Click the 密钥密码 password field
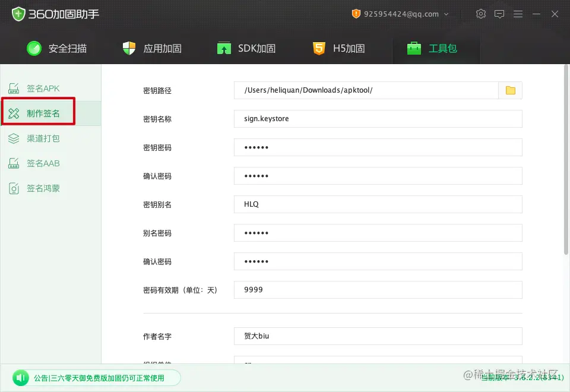Screen dimensions: 570x392 coord(378,147)
